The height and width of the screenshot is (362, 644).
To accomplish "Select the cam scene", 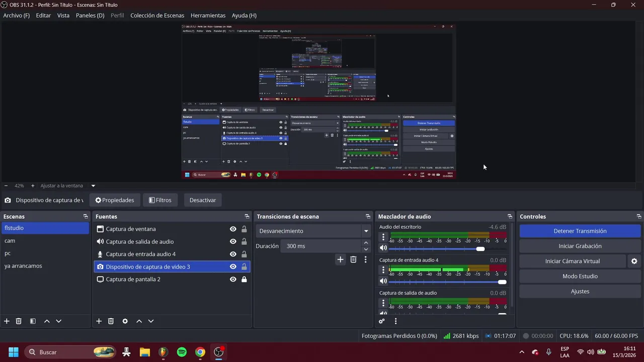I will coord(45,241).
